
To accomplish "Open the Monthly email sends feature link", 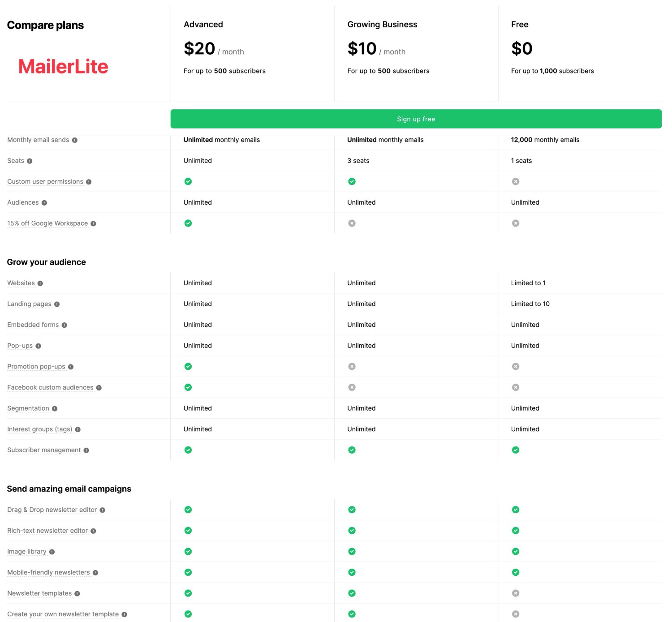I will (38, 140).
